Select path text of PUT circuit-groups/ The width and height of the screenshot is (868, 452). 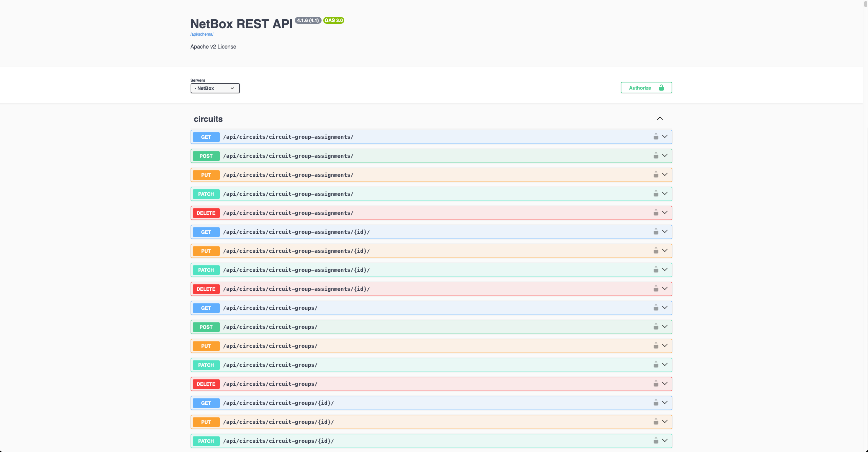coord(270,346)
